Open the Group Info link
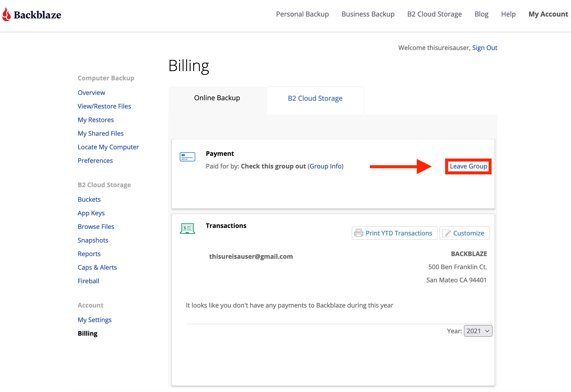The height and width of the screenshot is (392, 571). coord(325,166)
